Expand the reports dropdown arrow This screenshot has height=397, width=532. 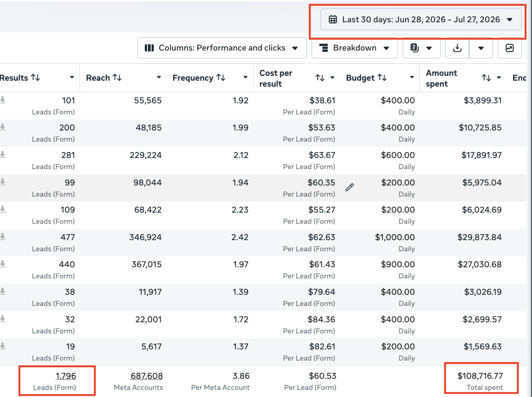point(429,48)
